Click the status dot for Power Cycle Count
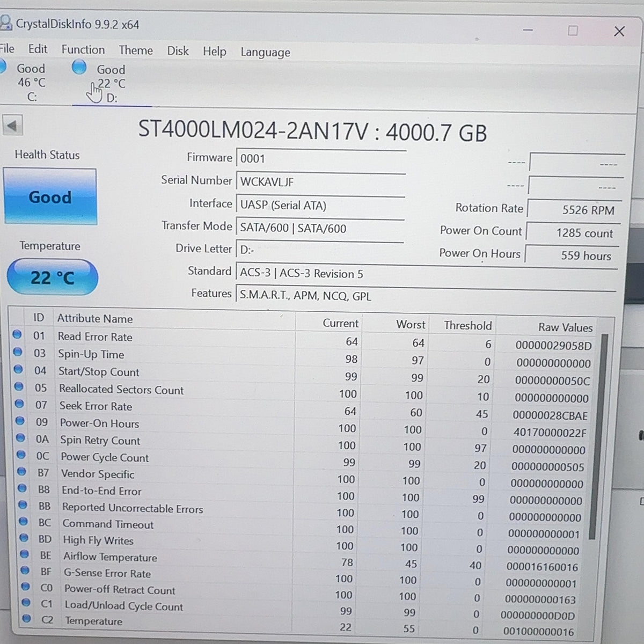 (21, 455)
